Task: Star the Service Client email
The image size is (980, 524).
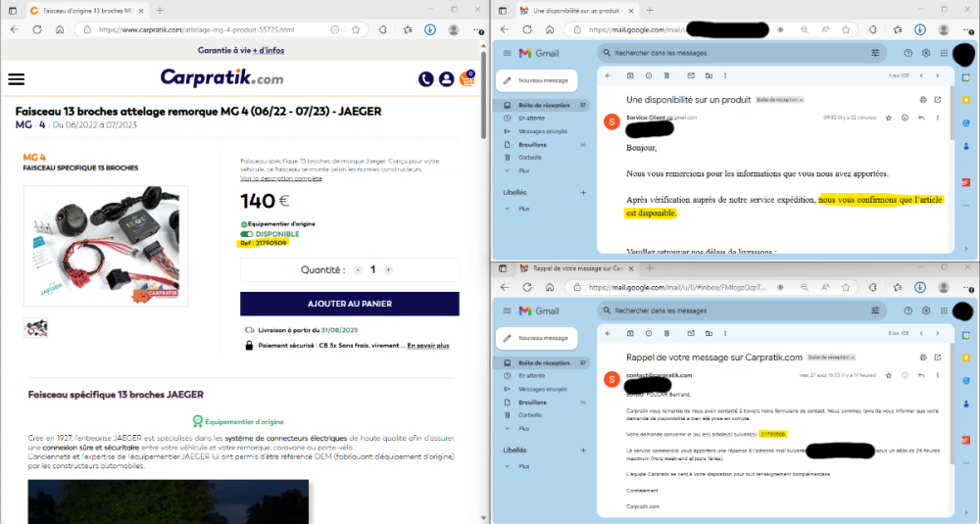Action: coord(889,118)
